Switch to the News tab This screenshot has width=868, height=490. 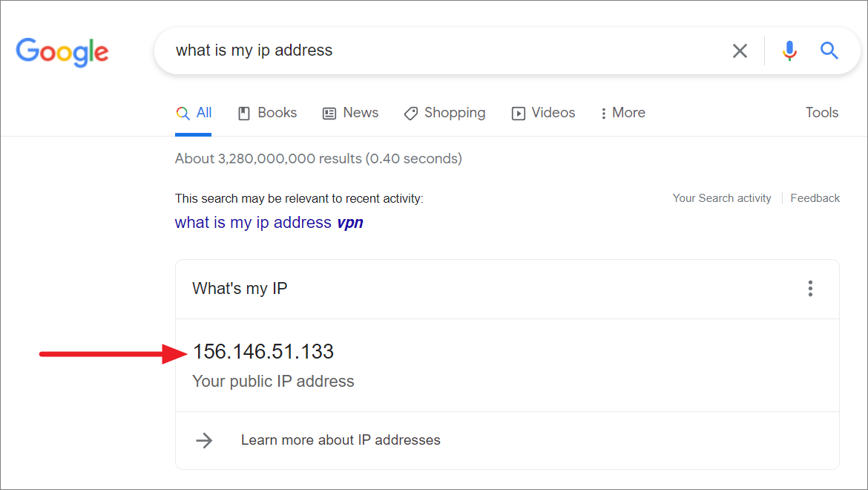[x=351, y=113]
